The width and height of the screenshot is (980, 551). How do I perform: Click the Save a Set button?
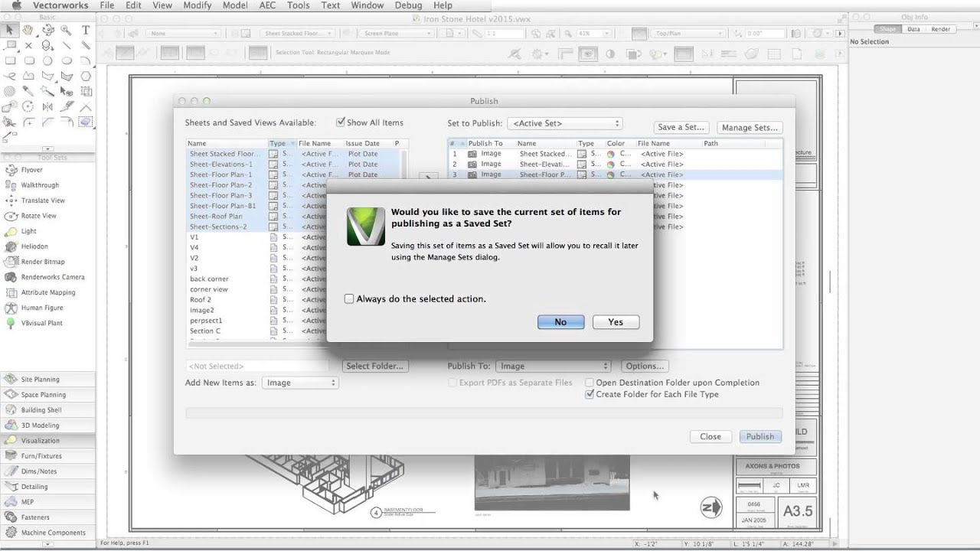pos(681,127)
